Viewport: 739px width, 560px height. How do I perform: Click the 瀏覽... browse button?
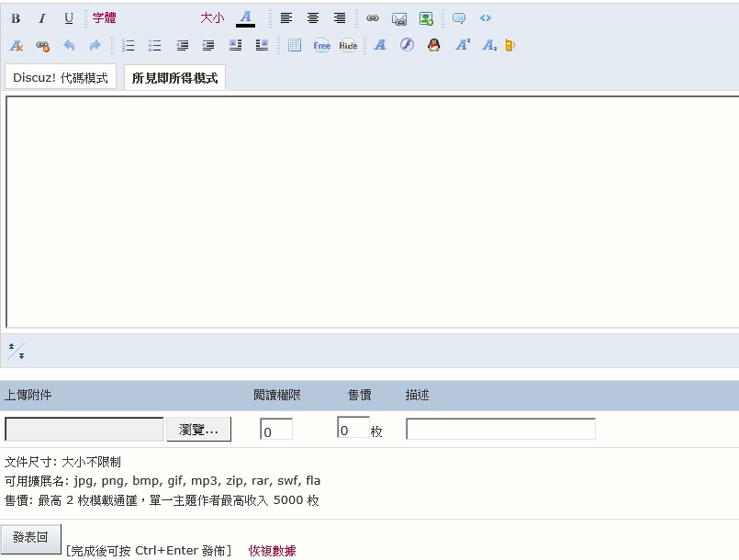(198, 430)
